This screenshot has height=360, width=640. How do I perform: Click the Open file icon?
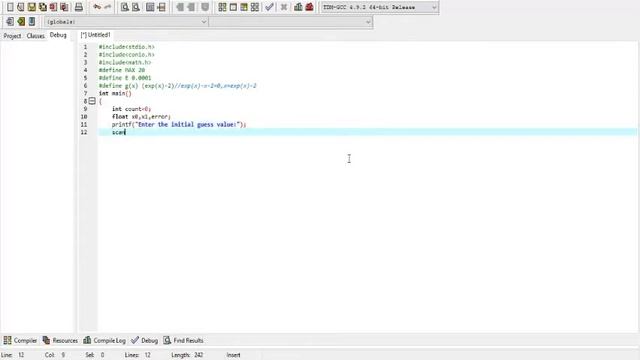[x=21, y=7]
